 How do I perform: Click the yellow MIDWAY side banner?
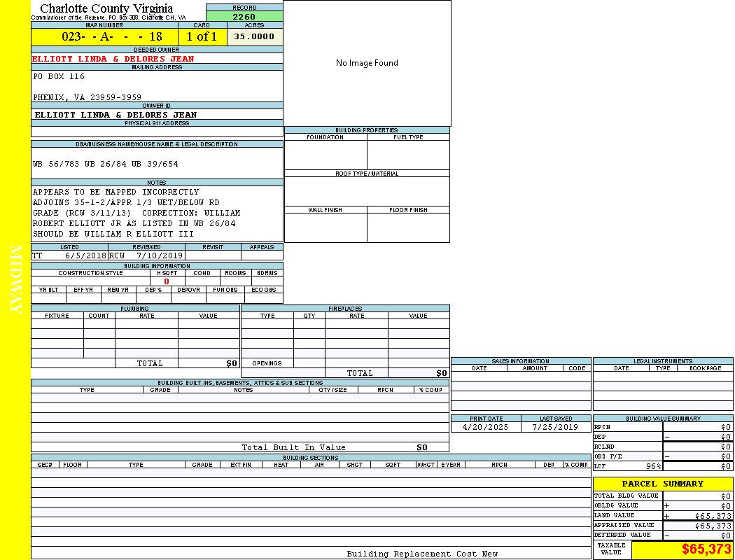point(15,280)
